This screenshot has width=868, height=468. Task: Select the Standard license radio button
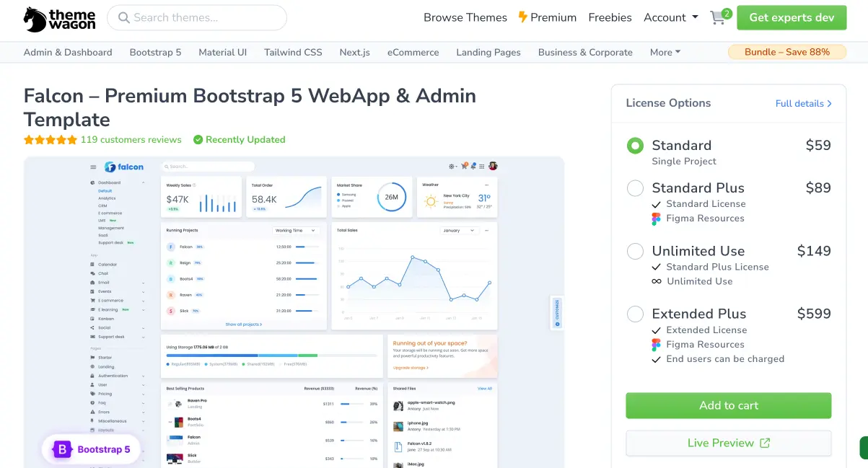[x=635, y=146]
